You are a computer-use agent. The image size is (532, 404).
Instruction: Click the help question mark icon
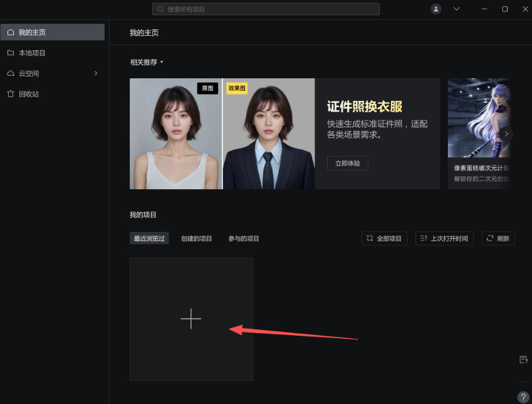coord(523,396)
